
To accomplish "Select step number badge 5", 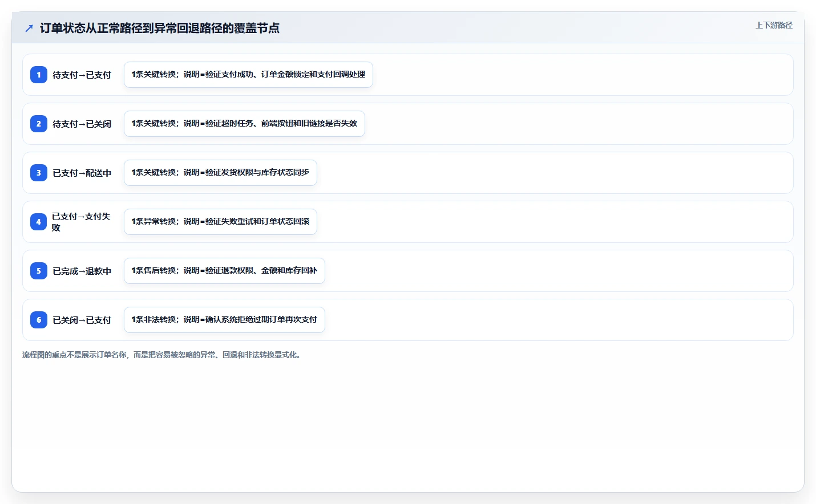I will pyautogui.click(x=39, y=271).
